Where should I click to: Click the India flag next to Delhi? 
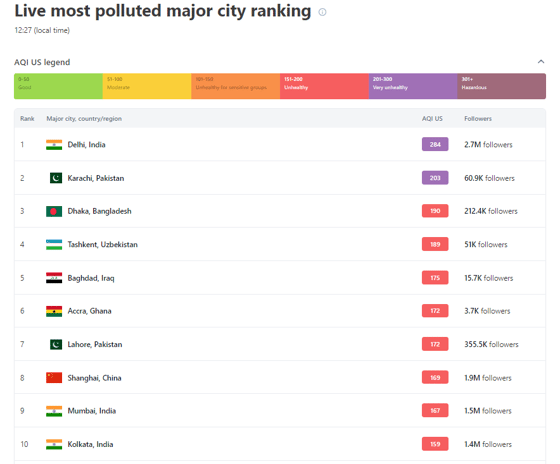(54, 145)
